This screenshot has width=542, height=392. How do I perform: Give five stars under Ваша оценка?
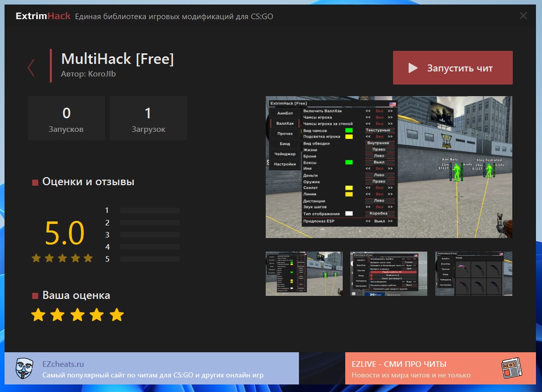tap(117, 315)
